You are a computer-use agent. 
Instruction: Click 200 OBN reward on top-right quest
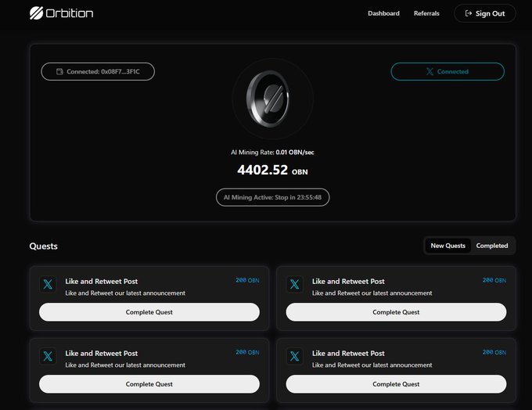coord(494,280)
